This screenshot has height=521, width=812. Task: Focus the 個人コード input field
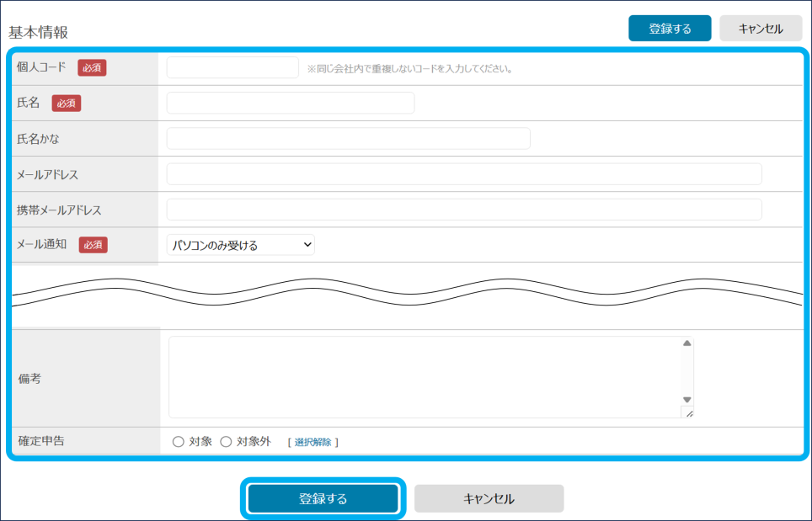click(x=232, y=67)
